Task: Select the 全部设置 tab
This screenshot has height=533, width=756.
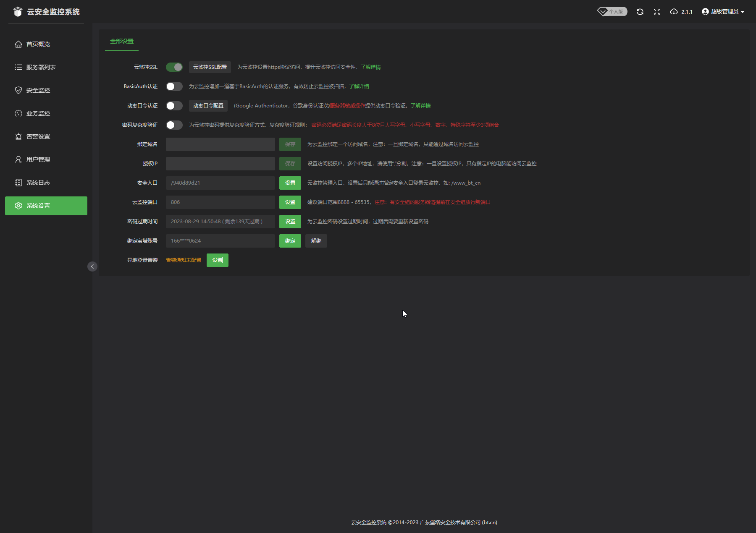Action: pos(122,41)
